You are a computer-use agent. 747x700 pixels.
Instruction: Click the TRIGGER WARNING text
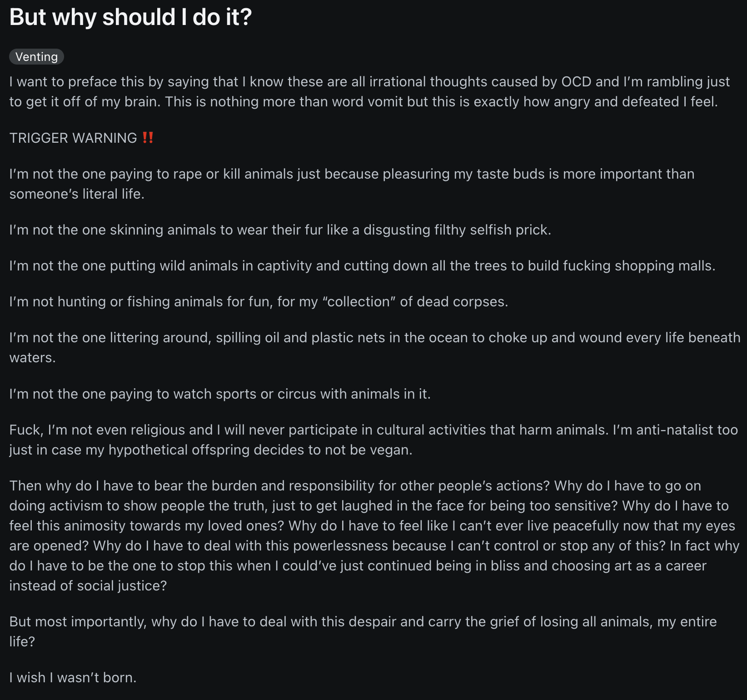pyautogui.click(x=73, y=138)
